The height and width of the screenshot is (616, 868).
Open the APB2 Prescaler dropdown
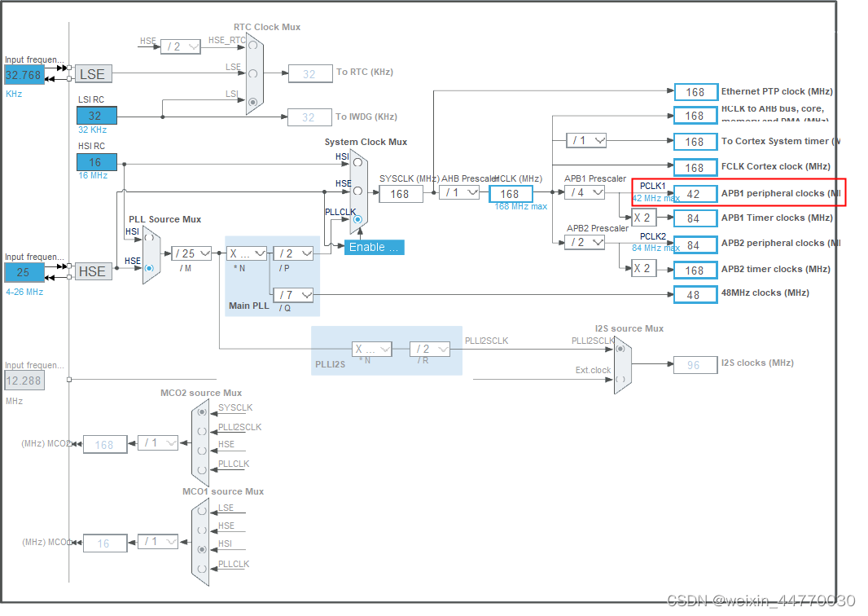tap(585, 243)
